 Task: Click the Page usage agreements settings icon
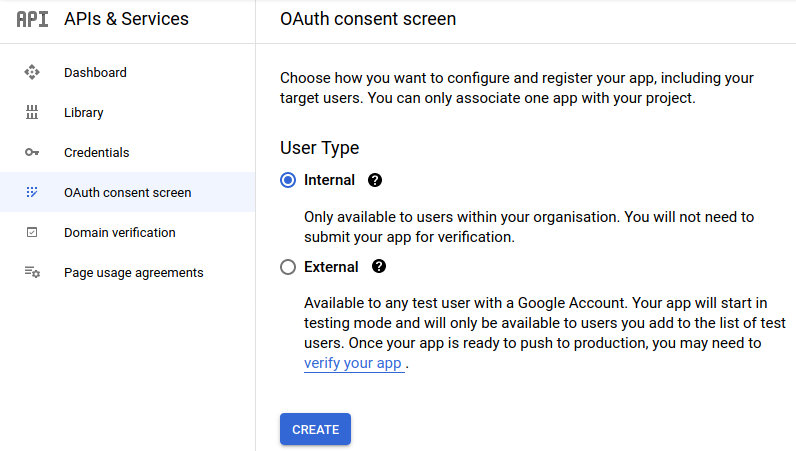point(32,273)
